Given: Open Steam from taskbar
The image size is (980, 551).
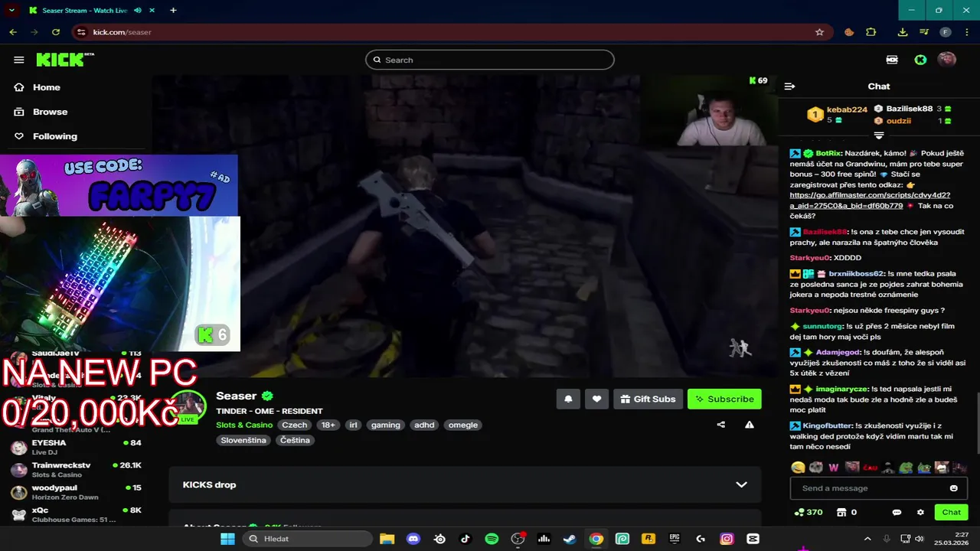Looking at the screenshot, I should click(570, 539).
